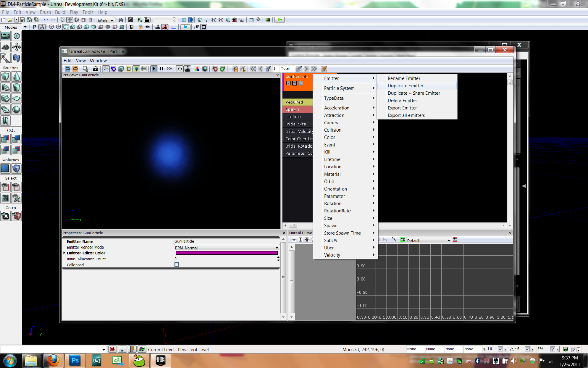This screenshot has height=368, width=588.
Task: Open the Emitter Render Mode dropdown
Action: click(227, 248)
